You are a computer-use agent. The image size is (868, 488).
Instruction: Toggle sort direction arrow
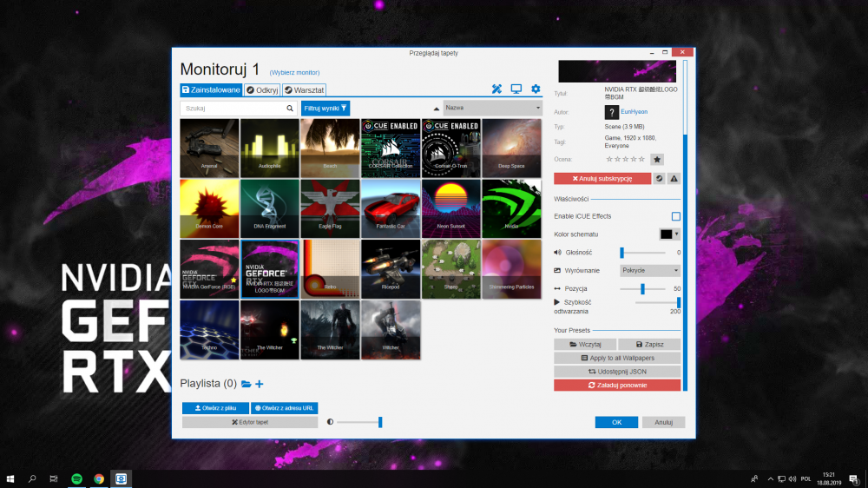coord(437,109)
